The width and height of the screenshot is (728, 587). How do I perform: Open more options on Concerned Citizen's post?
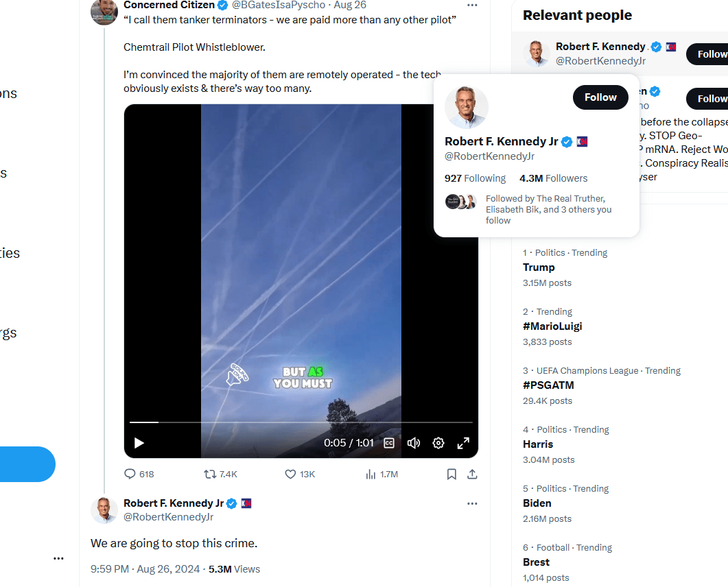click(x=472, y=5)
